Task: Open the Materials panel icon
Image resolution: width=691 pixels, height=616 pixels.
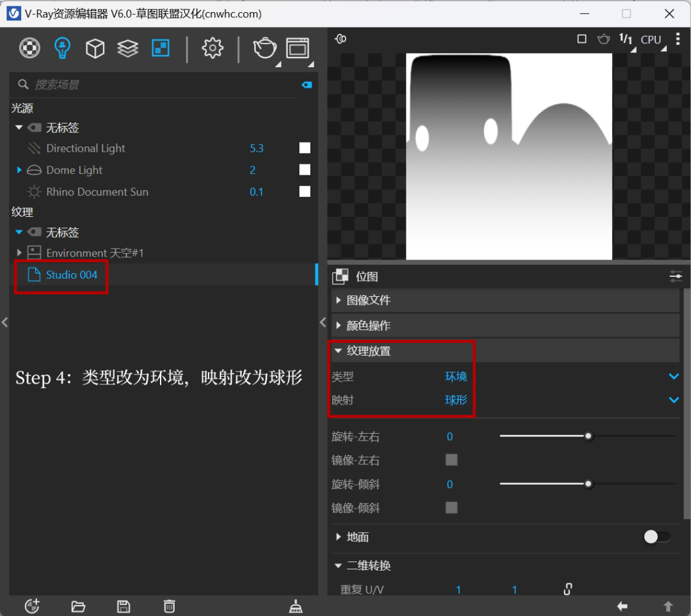Action: pyautogui.click(x=29, y=48)
